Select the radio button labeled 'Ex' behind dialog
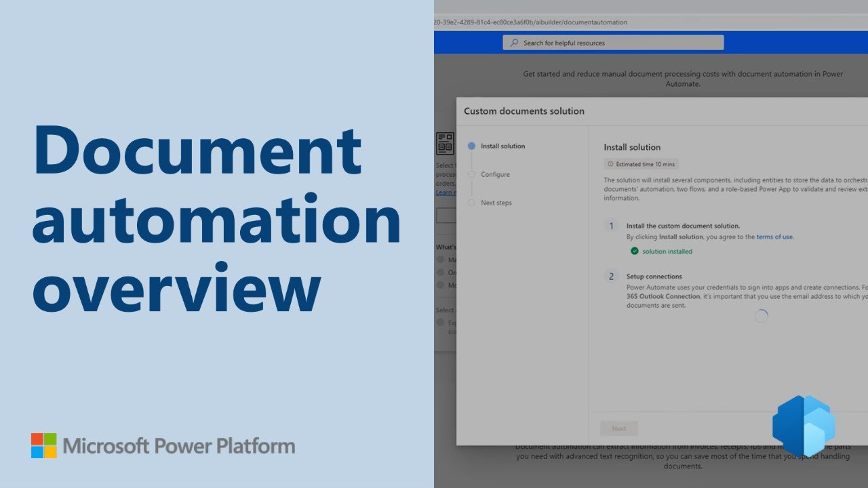This screenshot has height=488, width=868. [441, 323]
